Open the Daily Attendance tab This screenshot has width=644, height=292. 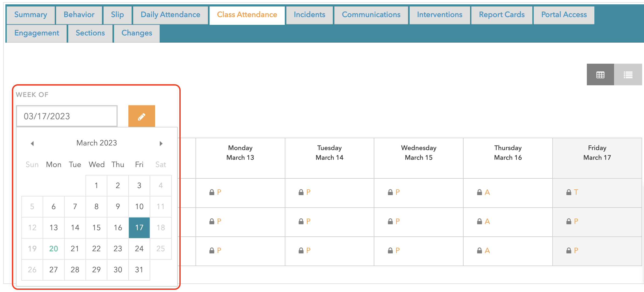click(170, 15)
